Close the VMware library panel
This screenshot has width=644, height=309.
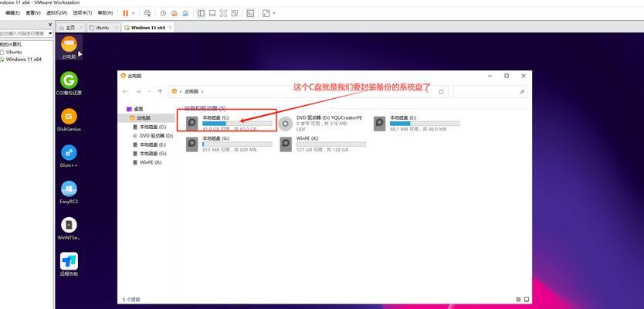(50, 25)
